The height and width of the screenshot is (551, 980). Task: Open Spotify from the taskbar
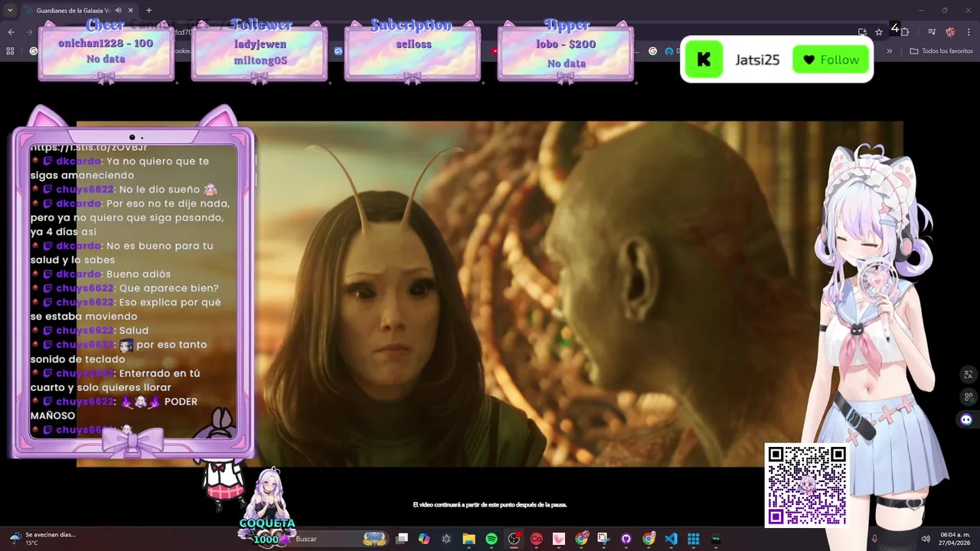point(492,539)
